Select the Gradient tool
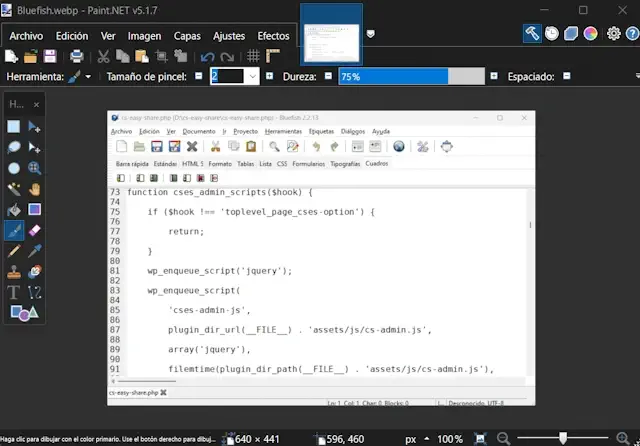The height and width of the screenshot is (446, 640). click(x=34, y=210)
